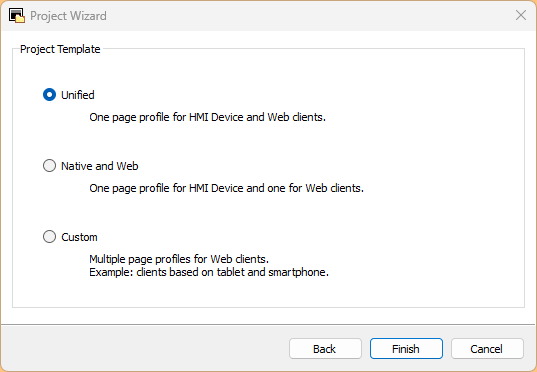Click the Project Template group heading
The image size is (537, 372).
pos(60,49)
